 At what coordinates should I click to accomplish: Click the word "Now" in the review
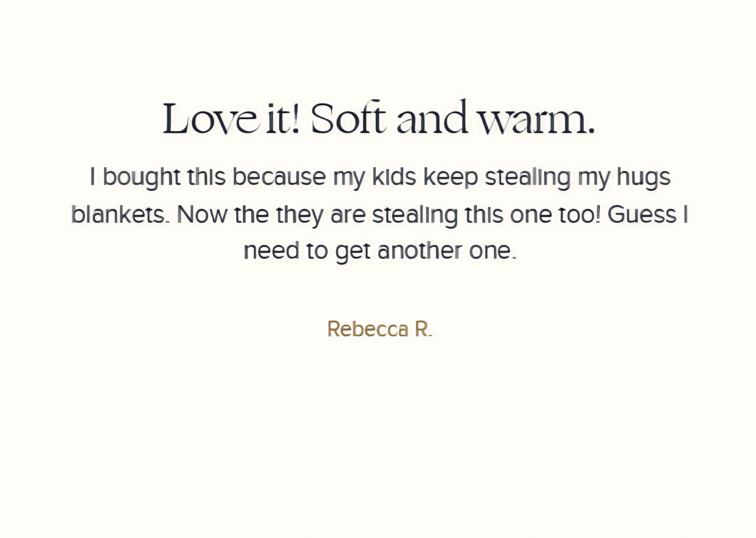click(202, 214)
